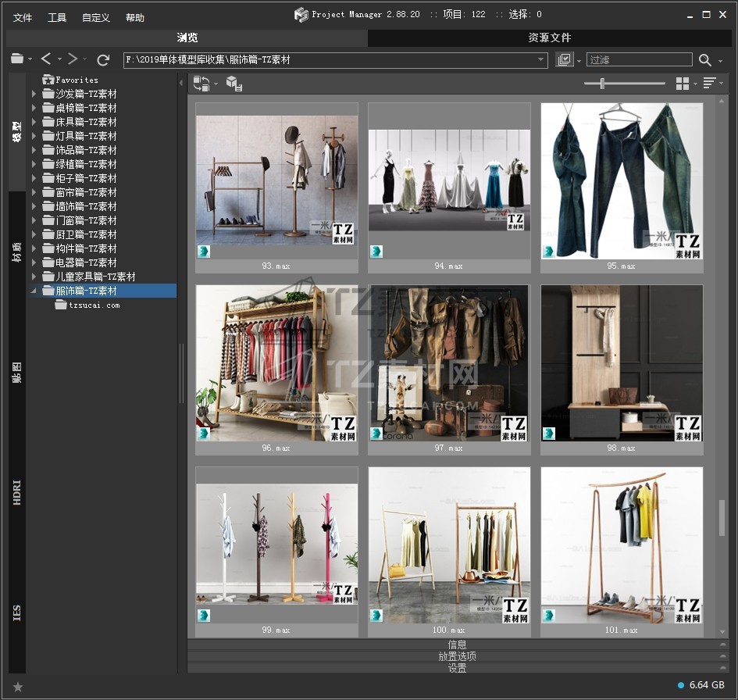Screen dimensions: 738x700
Task: Click the grid thumbnail view icon
Action: pos(683,83)
